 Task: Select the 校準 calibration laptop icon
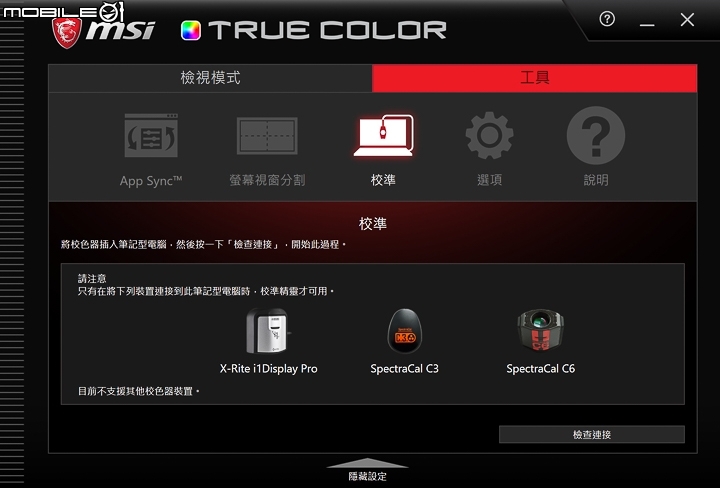point(383,135)
